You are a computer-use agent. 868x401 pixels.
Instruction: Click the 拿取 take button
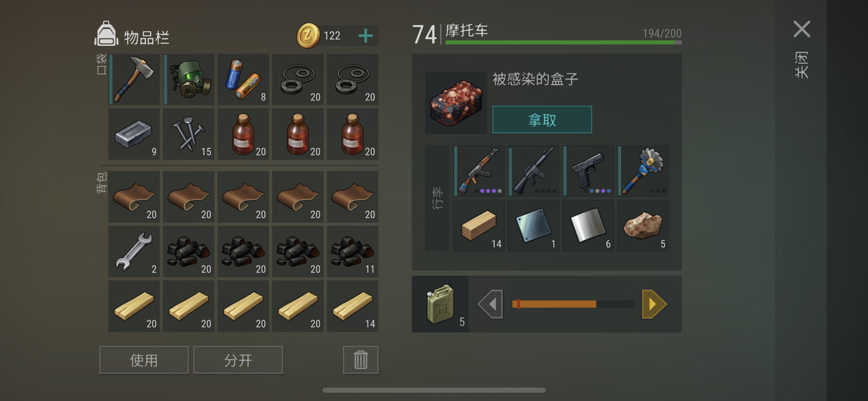542,120
